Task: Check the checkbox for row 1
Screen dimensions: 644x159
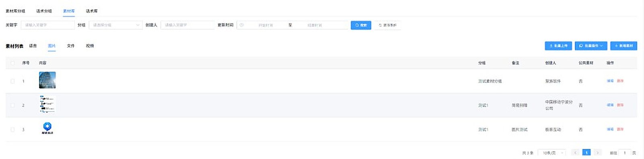Action: click(12, 81)
